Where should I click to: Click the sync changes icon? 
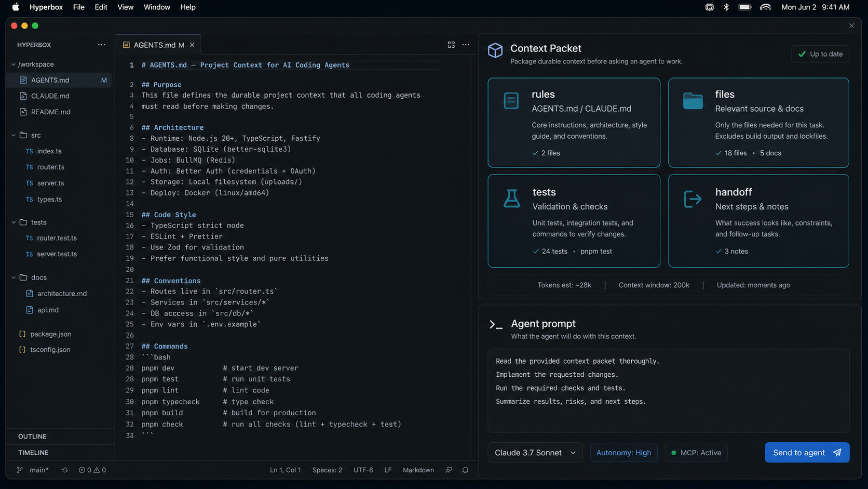pyautogui.click(x=64, y=470)
